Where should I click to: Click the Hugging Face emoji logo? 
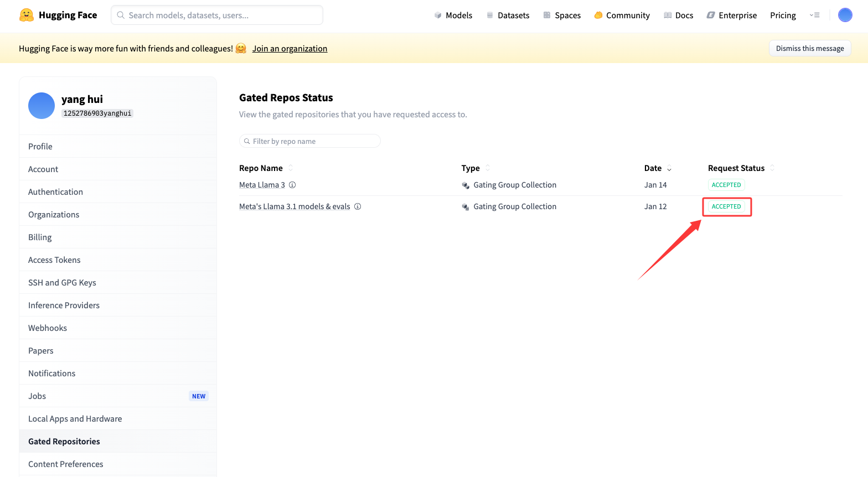(x=27, y=15)
